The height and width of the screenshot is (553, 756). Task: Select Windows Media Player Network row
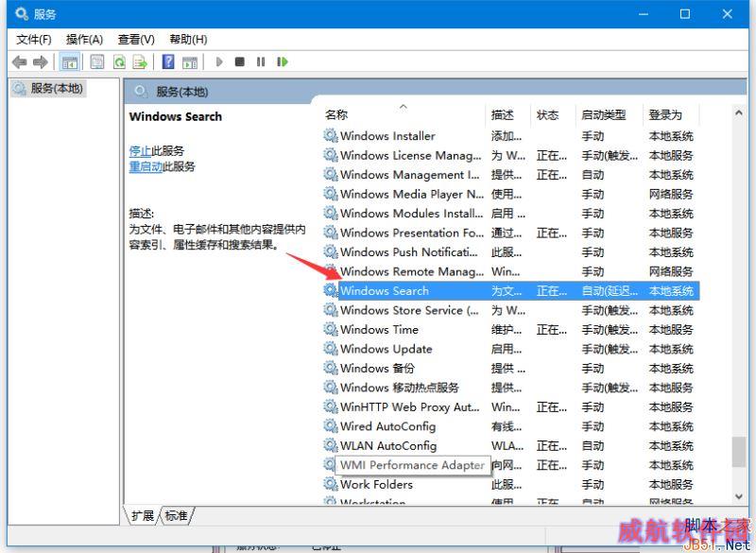(x=509, y=194)
